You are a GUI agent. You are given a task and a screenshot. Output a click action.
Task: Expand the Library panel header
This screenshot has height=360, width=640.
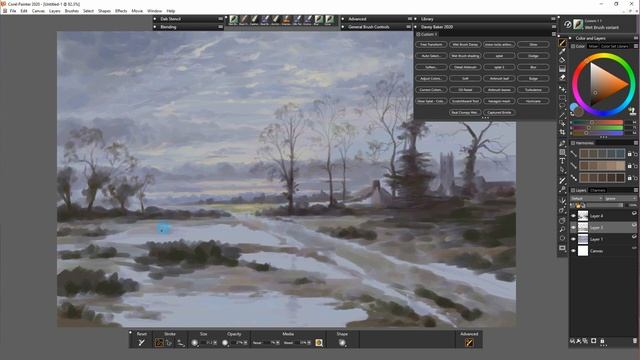416,19
